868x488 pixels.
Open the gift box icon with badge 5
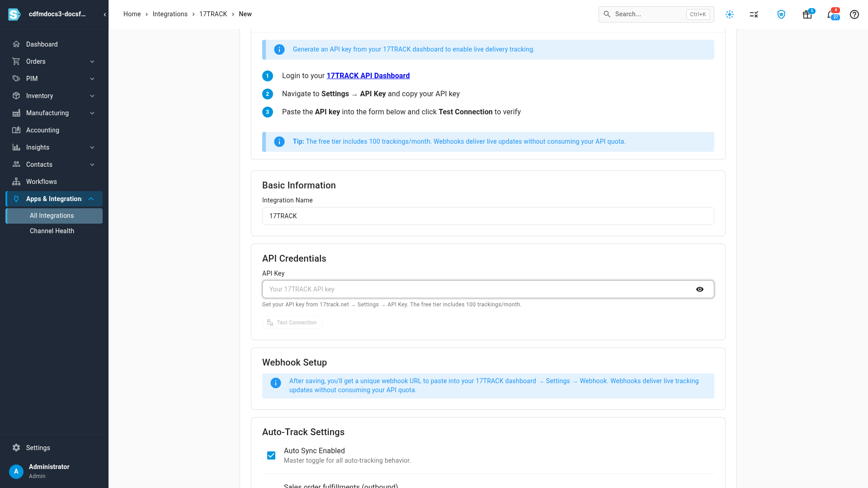click(807, 14)
